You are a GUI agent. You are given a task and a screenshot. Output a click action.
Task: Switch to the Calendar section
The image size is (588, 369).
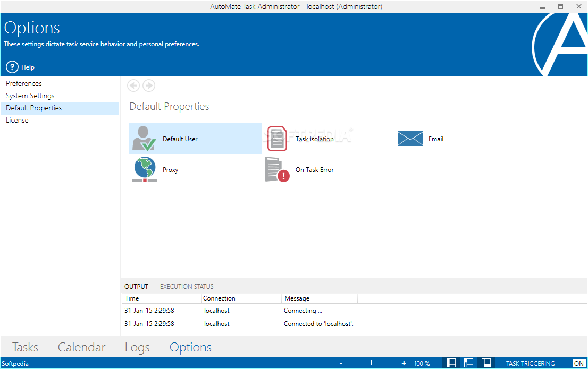[81, 347]
